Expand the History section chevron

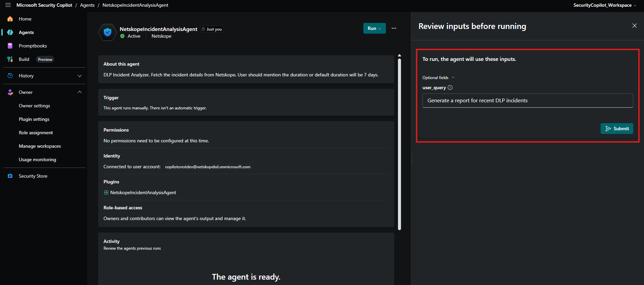[x=80, y=76]
